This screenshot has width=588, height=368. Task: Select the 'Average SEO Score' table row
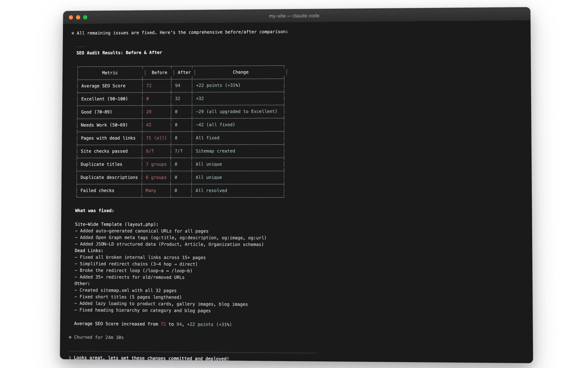click(x=103, y=86)
